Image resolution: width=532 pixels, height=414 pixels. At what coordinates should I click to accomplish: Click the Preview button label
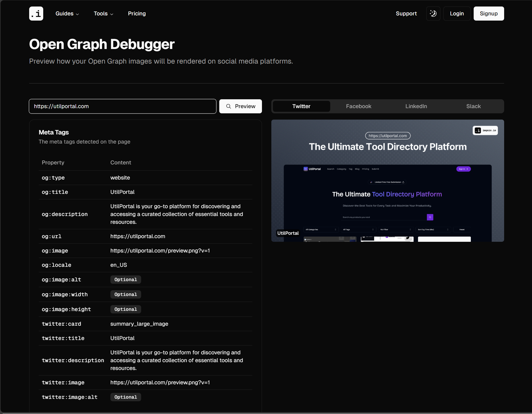(x=245, y=106)
